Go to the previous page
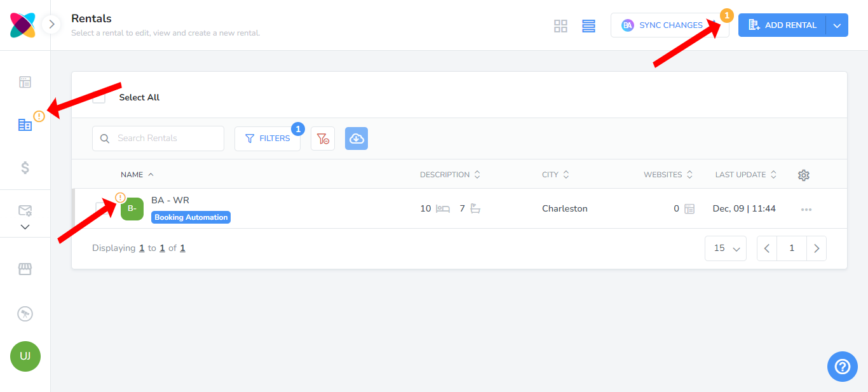The image size is (868, 392). click(767, 248)
